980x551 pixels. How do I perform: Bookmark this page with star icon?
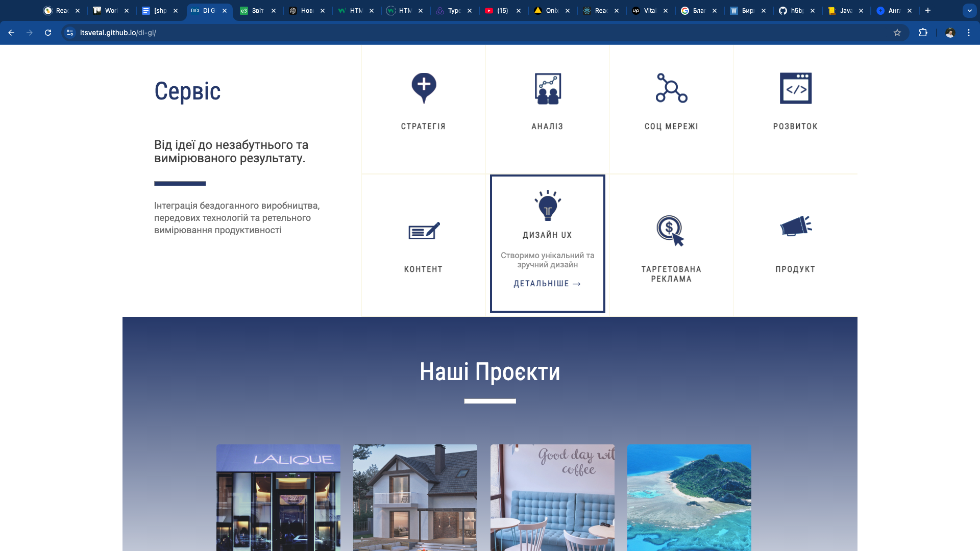tap(897, 33)
